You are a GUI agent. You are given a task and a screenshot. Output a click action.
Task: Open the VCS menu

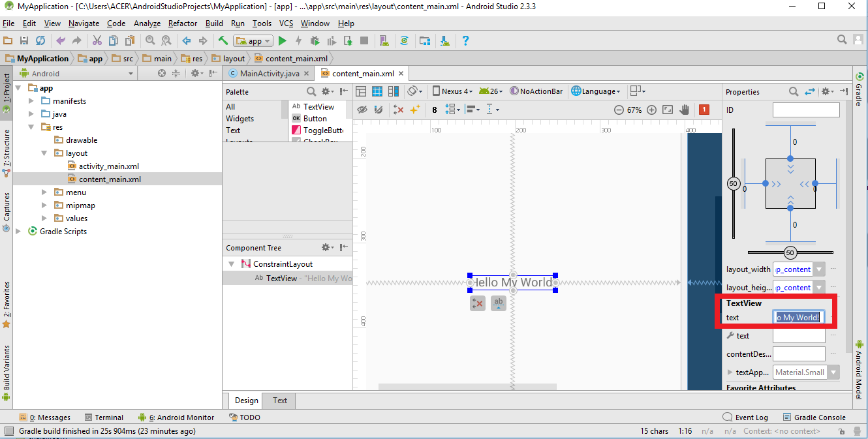(287, 23)
